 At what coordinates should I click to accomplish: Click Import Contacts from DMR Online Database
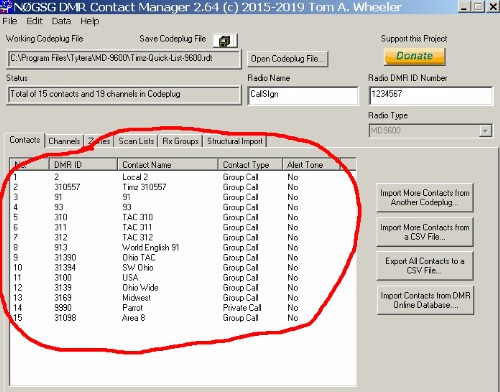425,300
